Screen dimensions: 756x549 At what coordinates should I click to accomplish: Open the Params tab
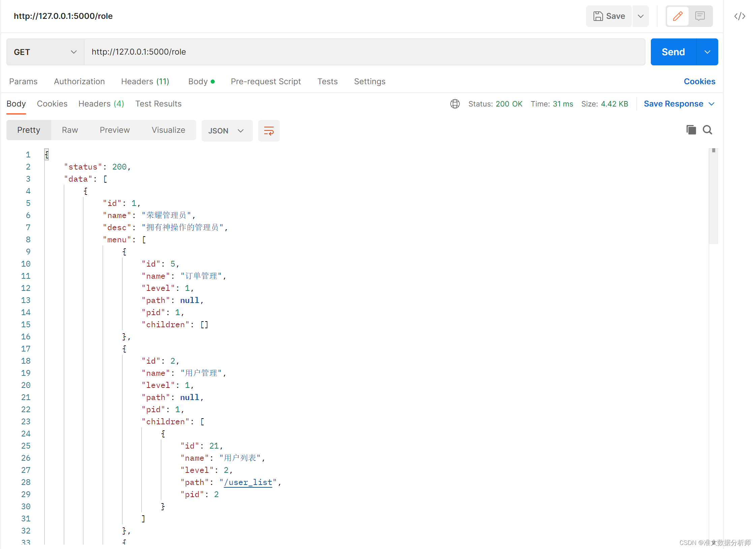[x=23, y=82]
